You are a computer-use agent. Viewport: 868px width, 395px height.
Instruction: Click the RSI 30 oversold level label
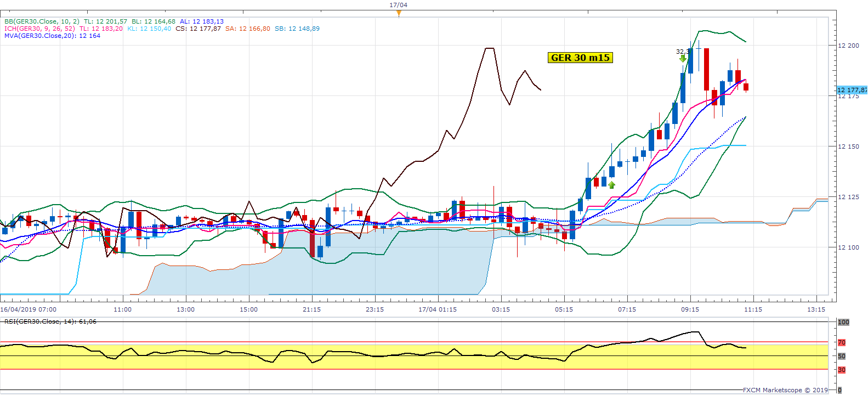[x=842, y=370]
